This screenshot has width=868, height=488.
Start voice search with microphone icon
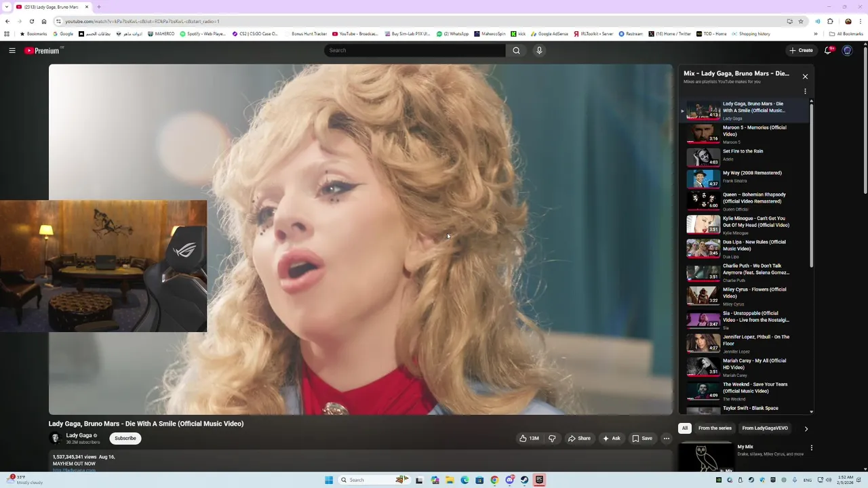(539, 50)
